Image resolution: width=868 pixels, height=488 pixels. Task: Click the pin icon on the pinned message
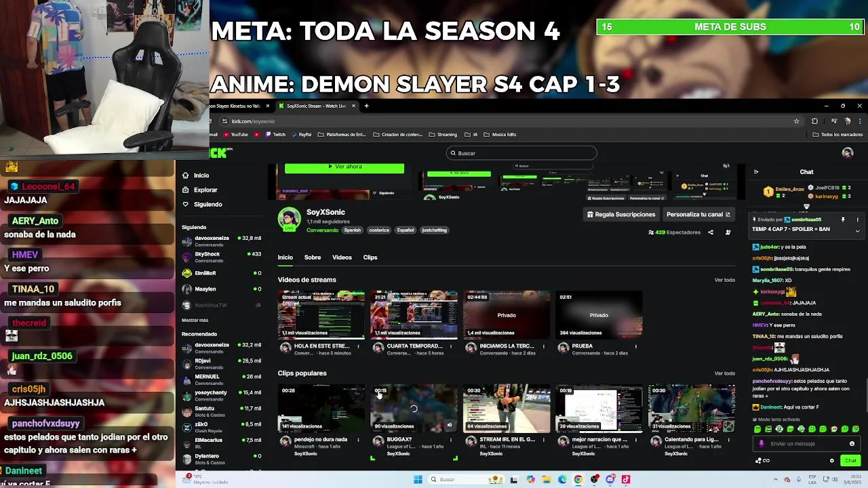843,220
